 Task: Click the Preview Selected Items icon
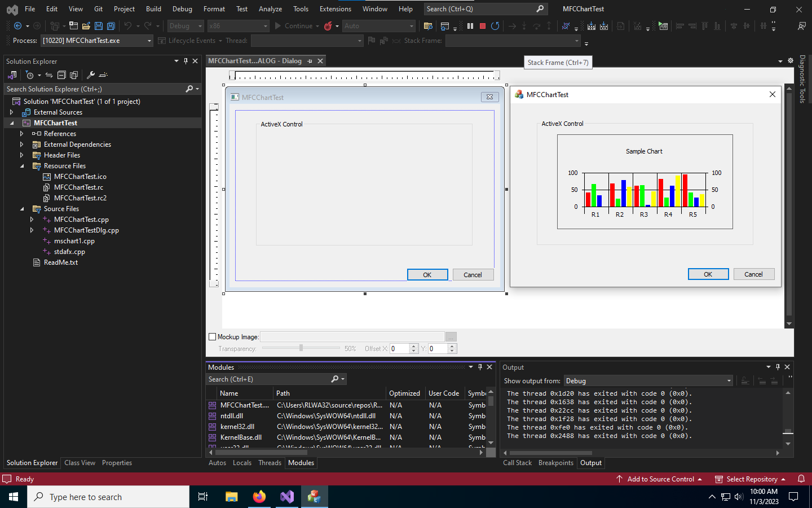pyautogui.click(x=103, y=75)
